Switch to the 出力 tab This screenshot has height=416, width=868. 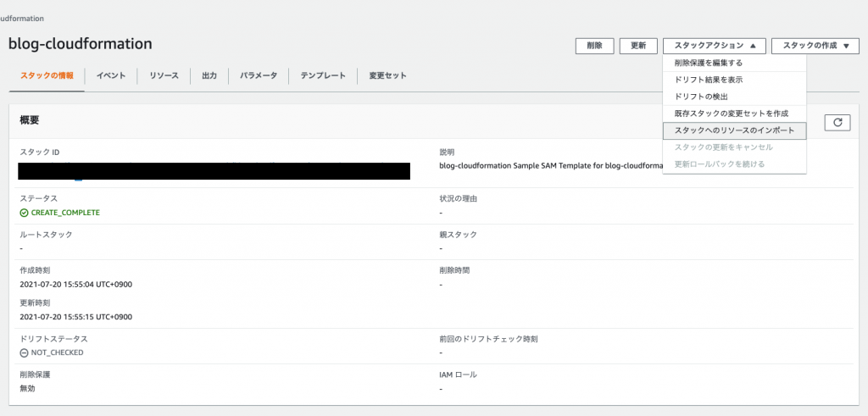209,75
